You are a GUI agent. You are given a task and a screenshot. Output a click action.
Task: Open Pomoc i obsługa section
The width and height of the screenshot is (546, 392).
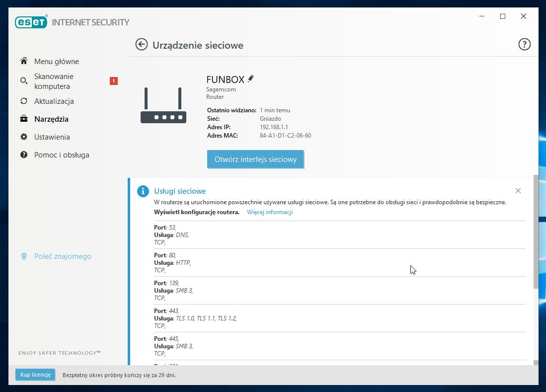pyautogui.click(x=62, y=155)
